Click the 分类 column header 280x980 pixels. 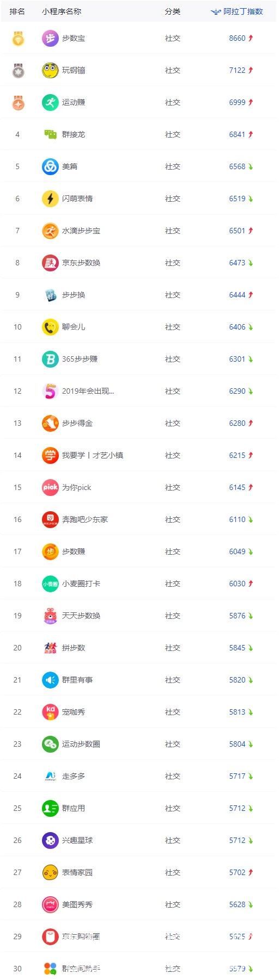point(173,11)
